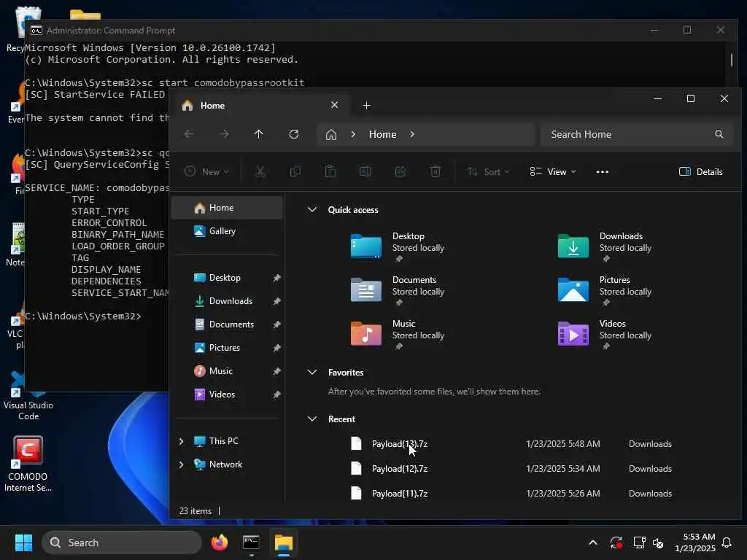Unpin Desktop from the sidebar

(x=276, y=278)
